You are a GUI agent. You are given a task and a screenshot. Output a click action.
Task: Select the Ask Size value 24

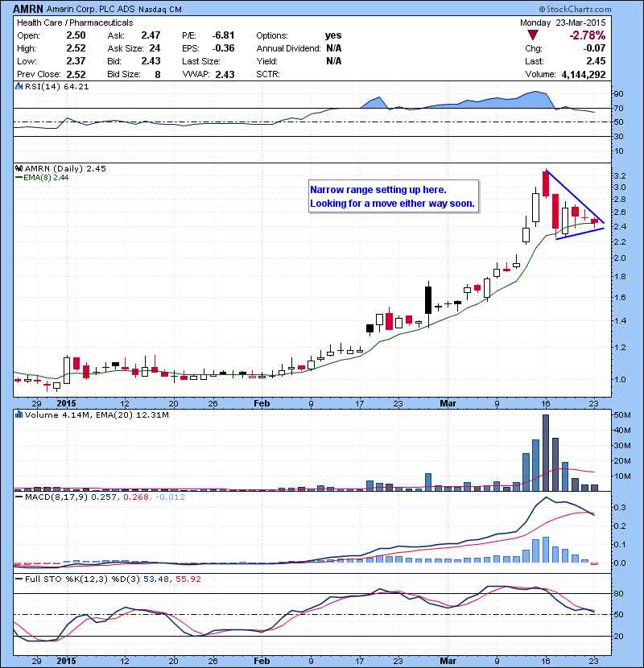155,48
